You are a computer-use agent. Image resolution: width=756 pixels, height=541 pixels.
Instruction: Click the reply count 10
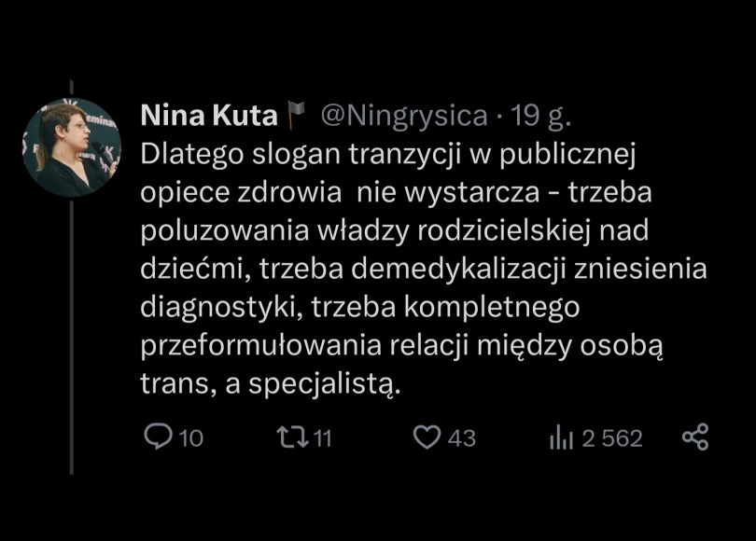point(190,437)
